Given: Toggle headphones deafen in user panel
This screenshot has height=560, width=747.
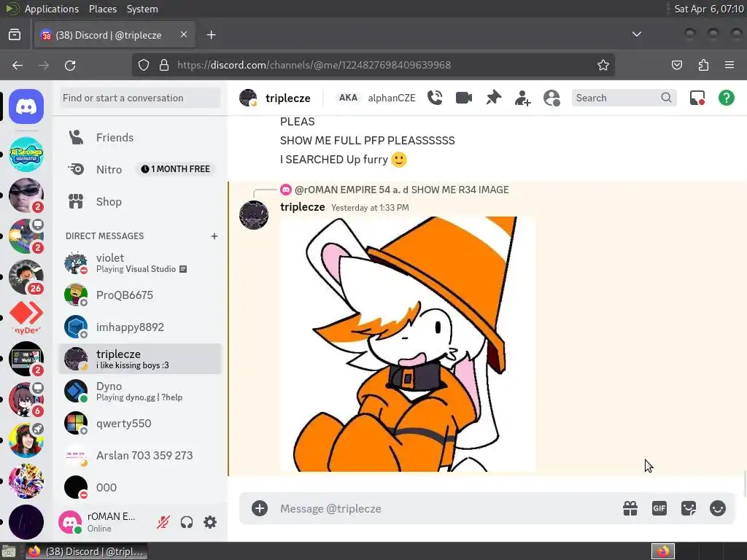Looking at the screenshot, I should [187, 522].
